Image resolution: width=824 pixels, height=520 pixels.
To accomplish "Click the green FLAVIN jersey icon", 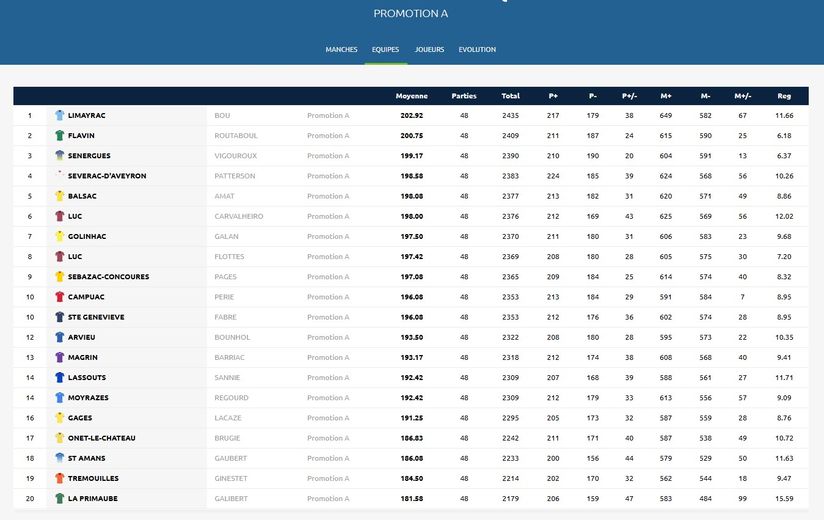I will point(60,136).
